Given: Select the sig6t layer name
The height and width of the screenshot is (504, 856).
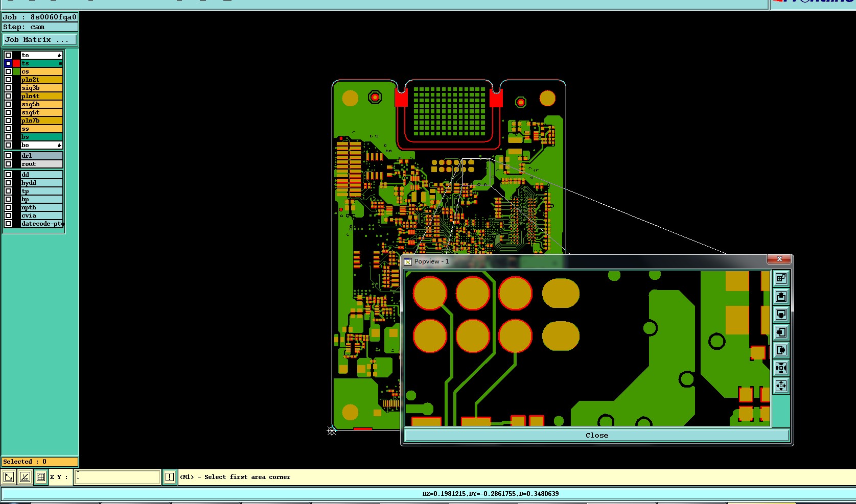Looking at the screenshot, I should (x=41, y=112).
